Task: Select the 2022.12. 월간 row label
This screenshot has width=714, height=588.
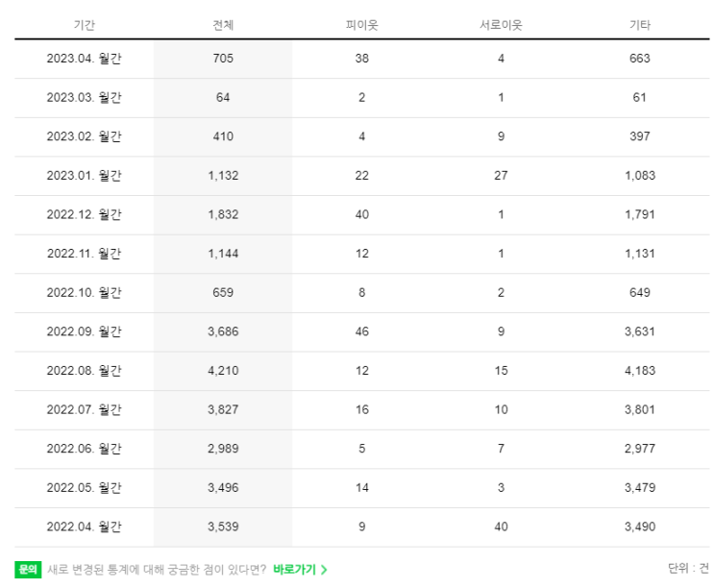Action: (x=85, y=214)
